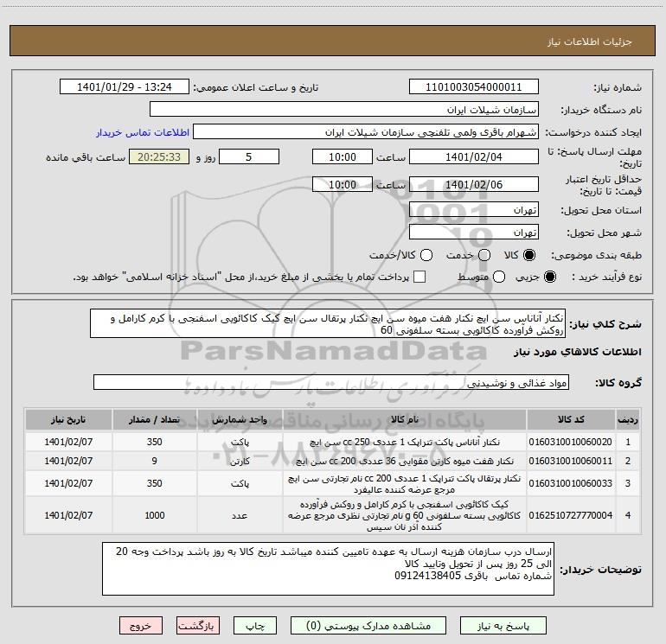Select the متوسط purchase type radio
The height and width of the screenshot is (644, 666).
click(x=499, y=277)
